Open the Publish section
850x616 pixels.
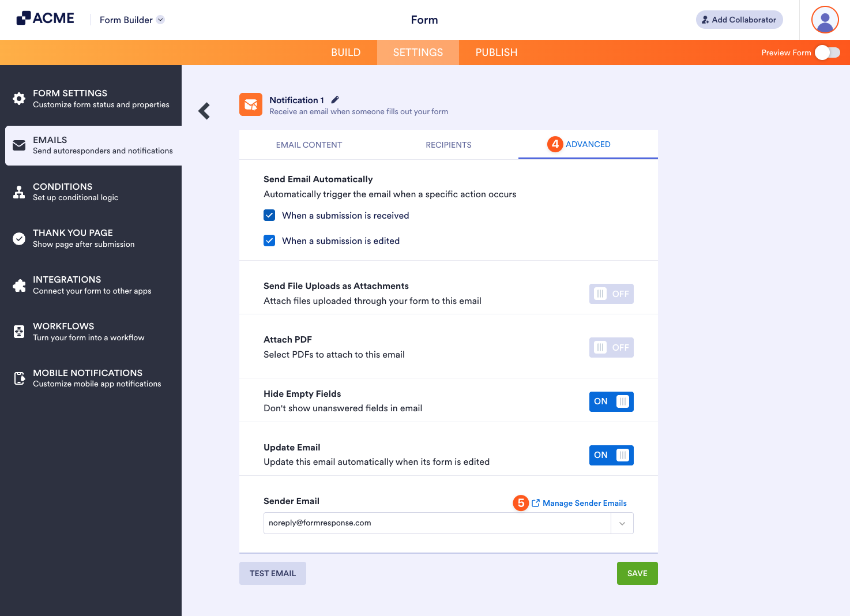(496, 52)
